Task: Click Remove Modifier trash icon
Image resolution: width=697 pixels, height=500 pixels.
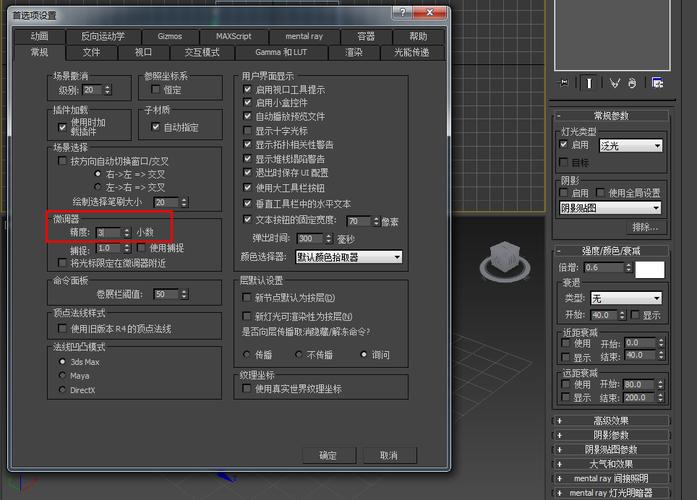Action: coord(632,83)
